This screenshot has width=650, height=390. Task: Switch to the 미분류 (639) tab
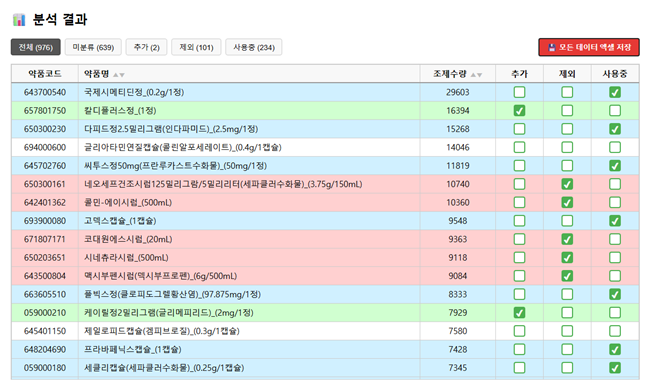coord(93,47)
